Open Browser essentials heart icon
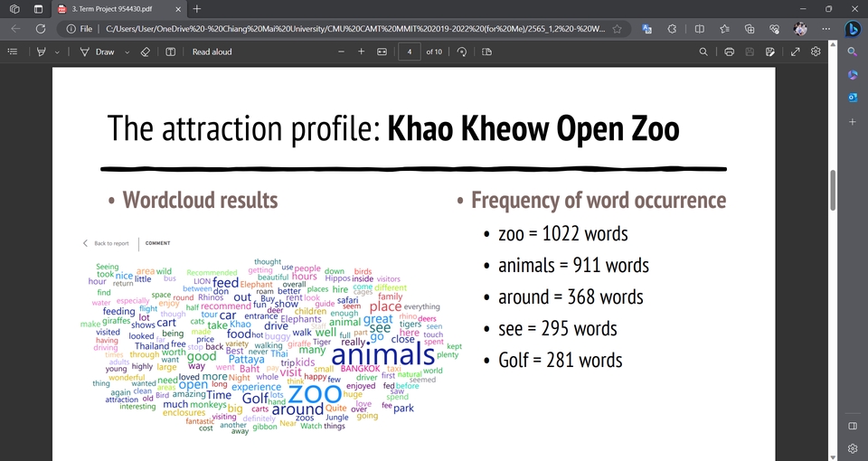This screenshot has width=868, height=461. coord(775,29)
